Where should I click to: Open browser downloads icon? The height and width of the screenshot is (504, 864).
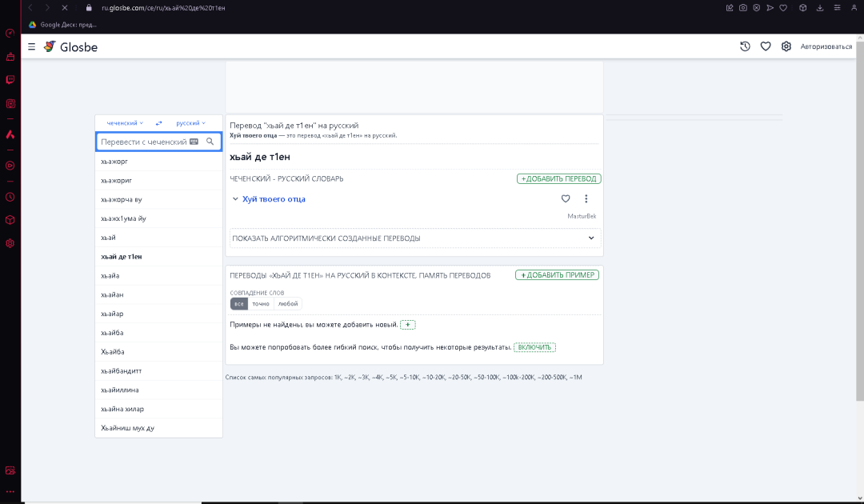(820, 8)
